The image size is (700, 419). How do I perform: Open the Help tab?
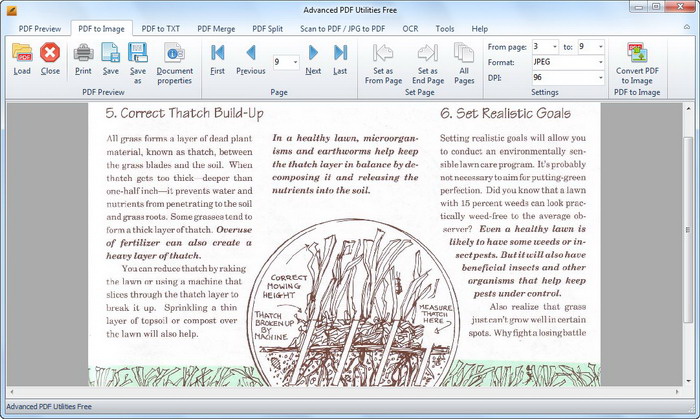(x=479, y=29)
